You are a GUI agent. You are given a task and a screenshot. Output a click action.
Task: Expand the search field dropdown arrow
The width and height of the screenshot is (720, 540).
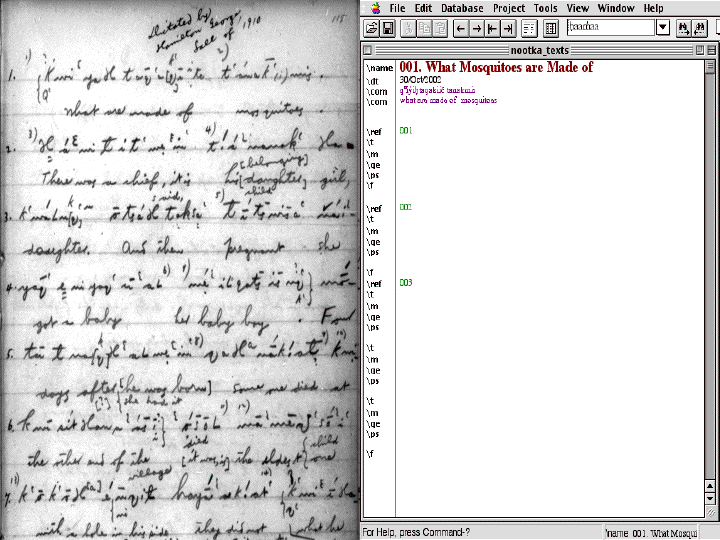coord(663,28)
